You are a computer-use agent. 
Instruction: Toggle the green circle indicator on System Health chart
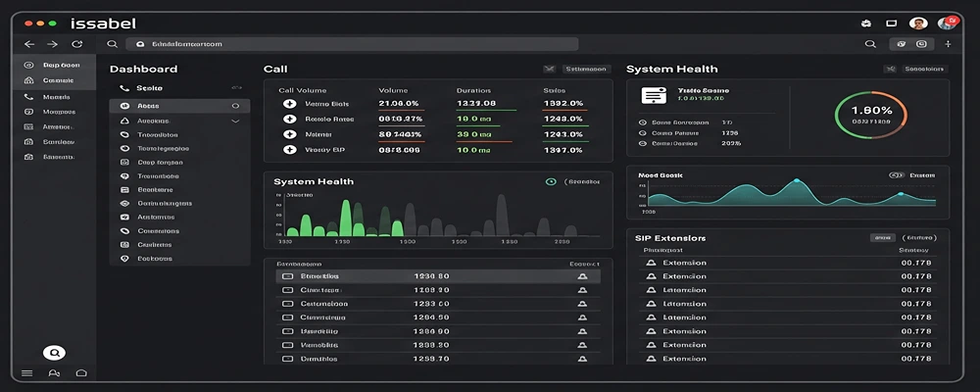click(x=551, y=181)
